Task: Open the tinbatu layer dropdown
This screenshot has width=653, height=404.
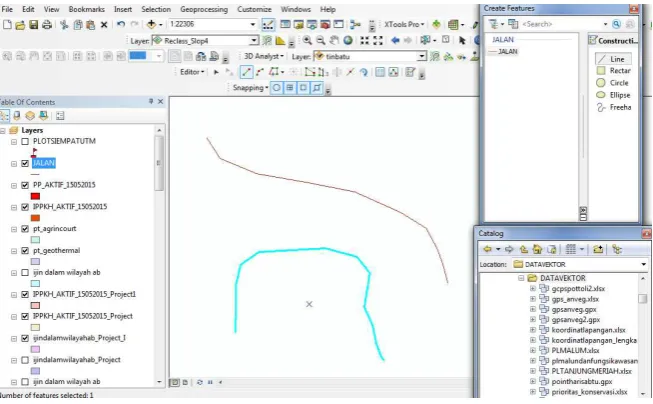Action: pos(422,56)
